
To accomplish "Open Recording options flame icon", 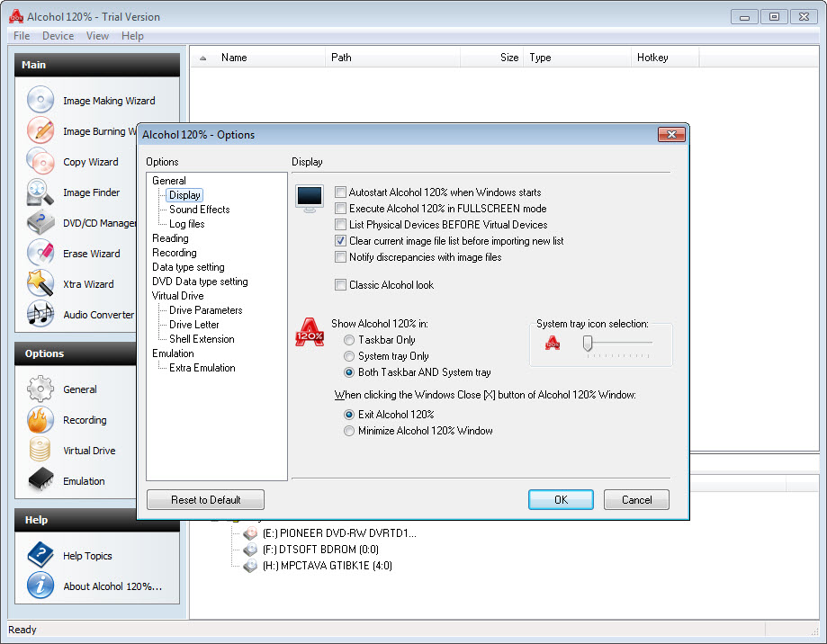I will coord(40,419).
